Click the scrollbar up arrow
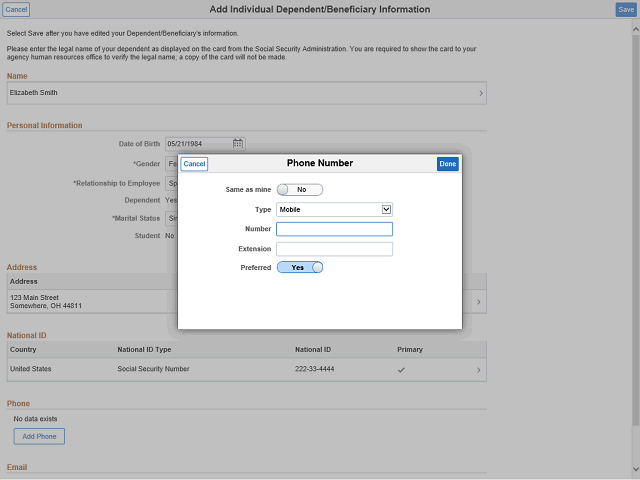The image size is (640, 480). (x=636, y=29)
